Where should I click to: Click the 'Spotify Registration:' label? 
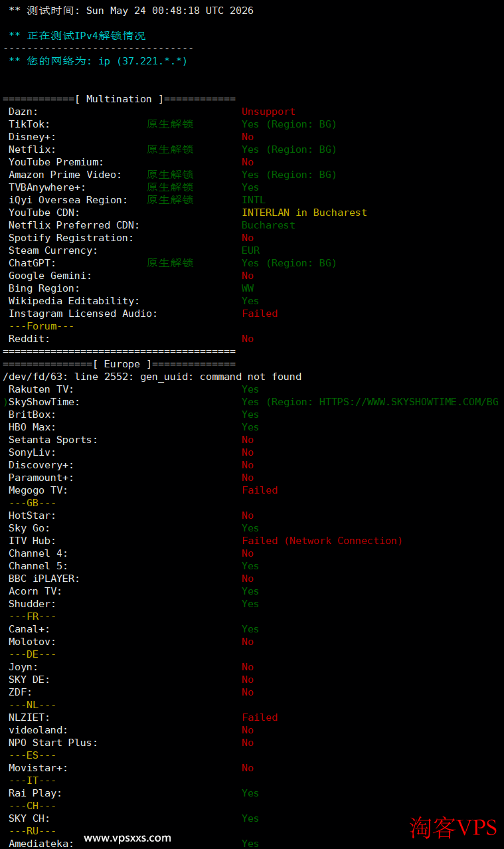tap(71, 238)
